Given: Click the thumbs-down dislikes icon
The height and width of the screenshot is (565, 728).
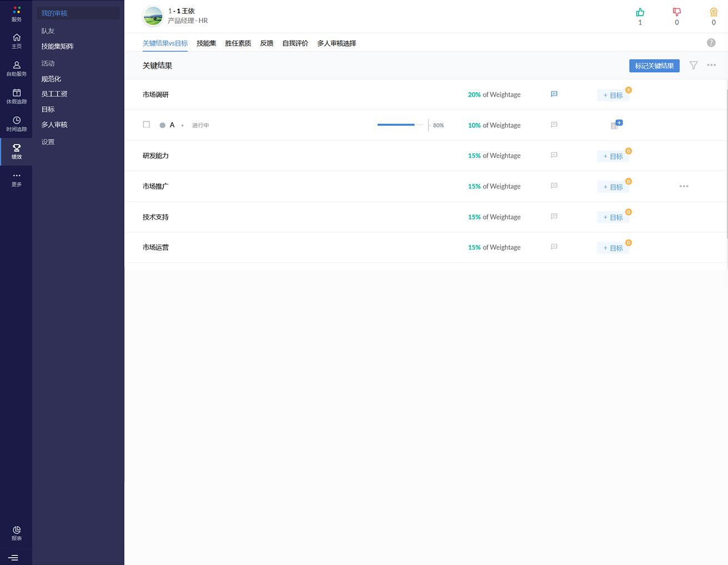Looking at the screenshot, I should click(x=676, y=12).
